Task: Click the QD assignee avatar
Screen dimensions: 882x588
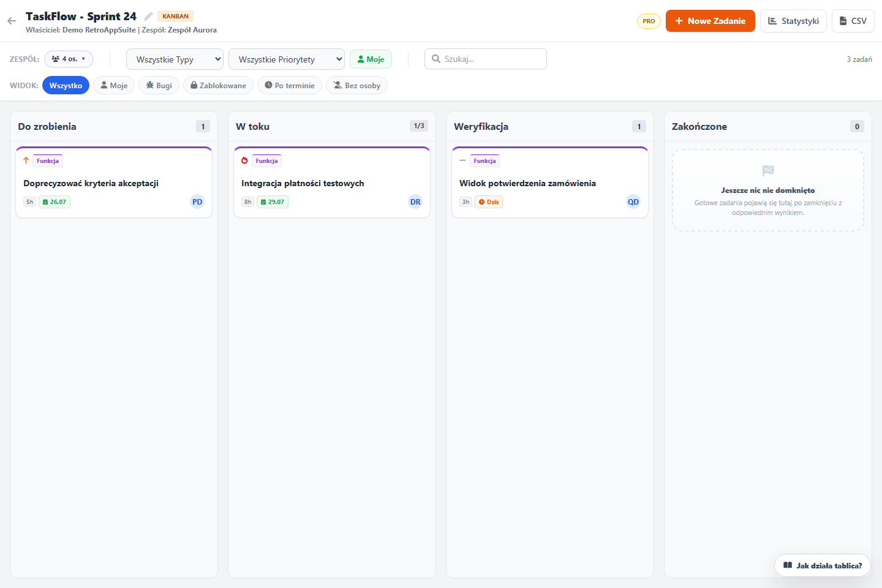Action: [633, 202]
